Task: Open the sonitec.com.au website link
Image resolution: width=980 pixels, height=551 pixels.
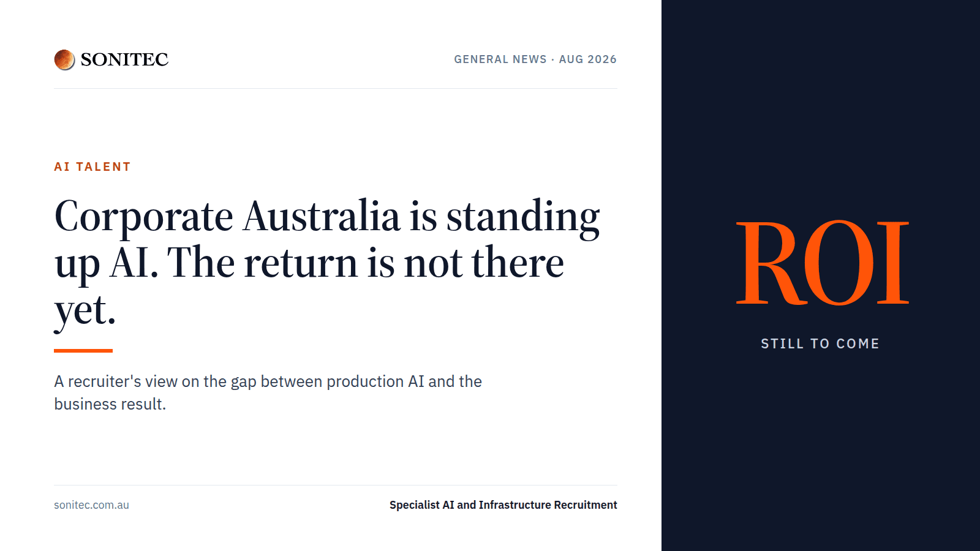Action: click(91, 505)
